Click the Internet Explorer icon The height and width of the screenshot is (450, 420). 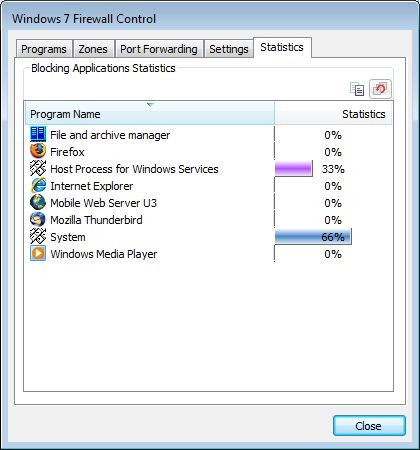coord(38,185)
